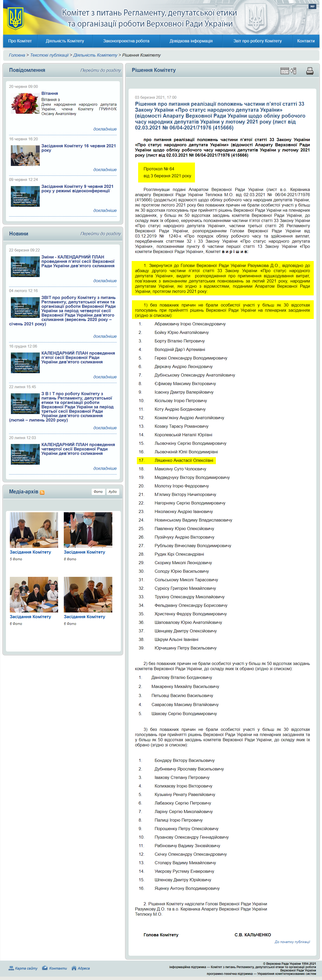Open the Вітання news headline
The height and width of the screenshot is (980, 322).
(x=49, y=93)
